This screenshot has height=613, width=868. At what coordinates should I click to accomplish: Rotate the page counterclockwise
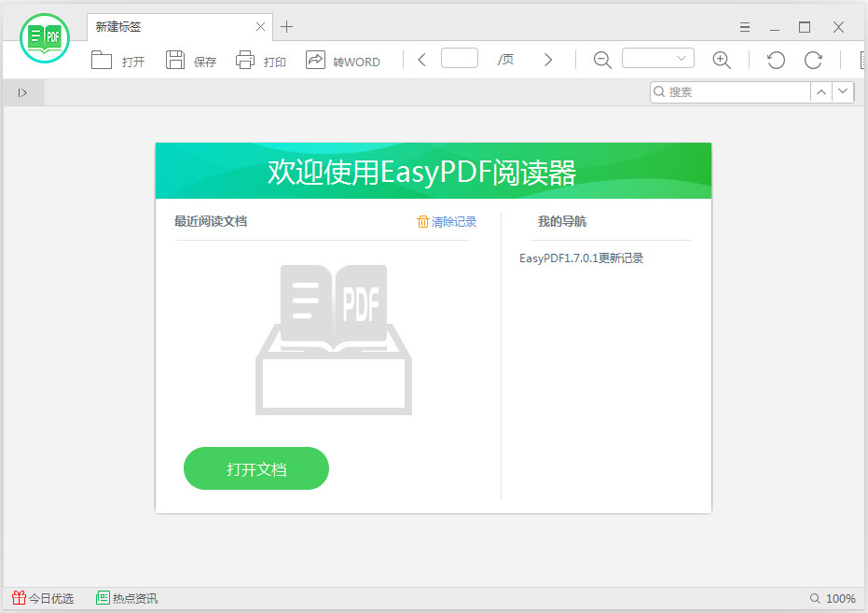(x=775, y=60)
